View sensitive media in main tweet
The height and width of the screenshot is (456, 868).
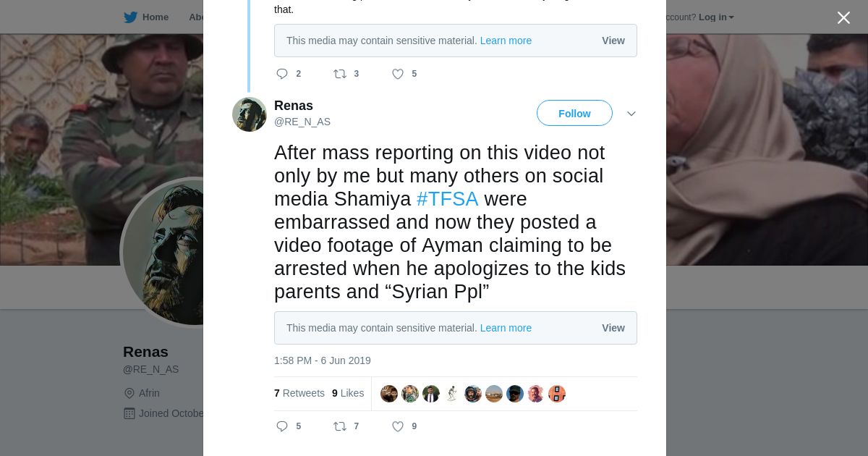pyautogui.click(x=613, y=328)
